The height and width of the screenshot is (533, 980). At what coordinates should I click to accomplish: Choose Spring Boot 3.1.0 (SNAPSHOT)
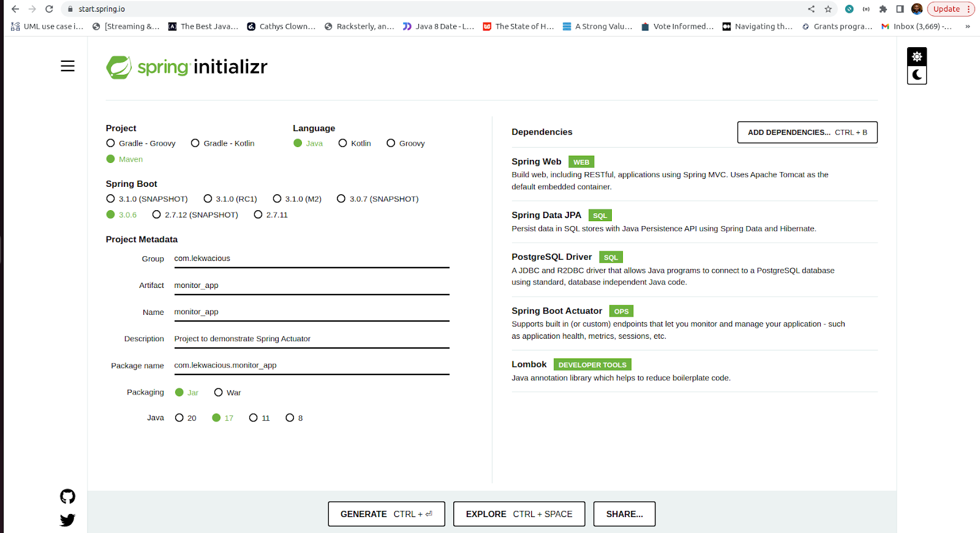(147, 199)
